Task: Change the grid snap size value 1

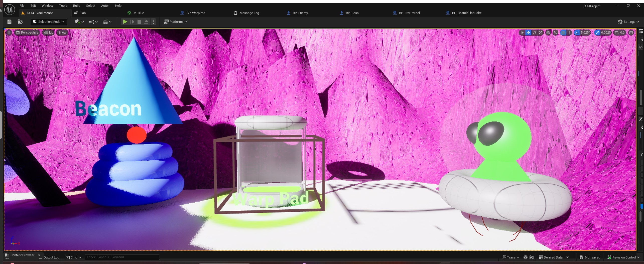Action: coord(569,33)
